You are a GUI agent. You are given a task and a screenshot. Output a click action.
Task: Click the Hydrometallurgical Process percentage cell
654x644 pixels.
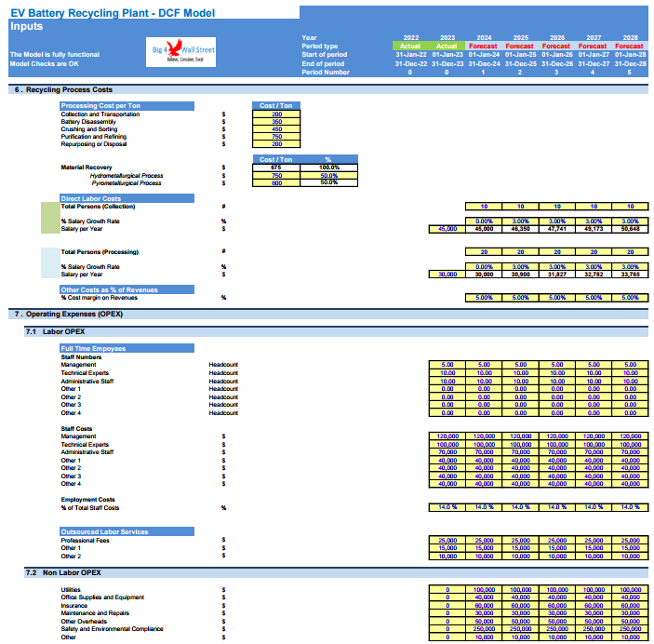tap(328, 175)
